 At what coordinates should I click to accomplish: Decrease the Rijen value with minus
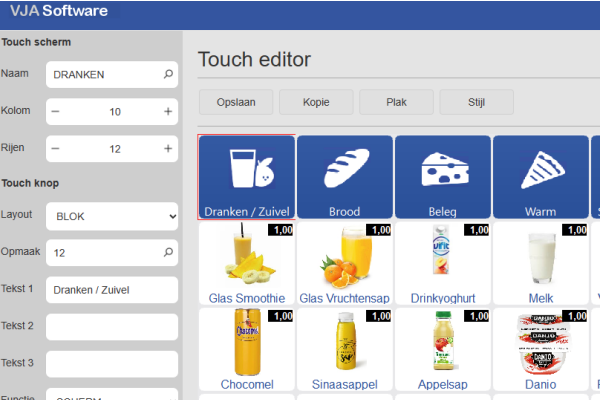pyautogui.click(x=56, y=149)
